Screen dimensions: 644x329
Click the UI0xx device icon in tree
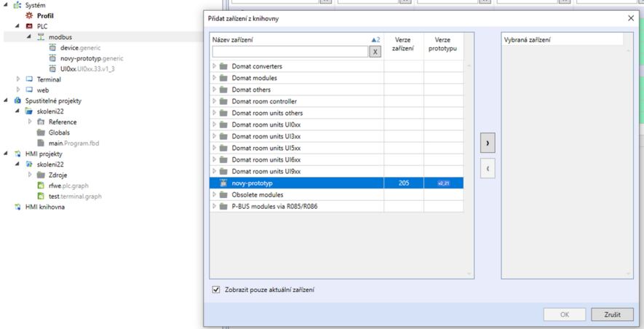[x=52, y=68]
